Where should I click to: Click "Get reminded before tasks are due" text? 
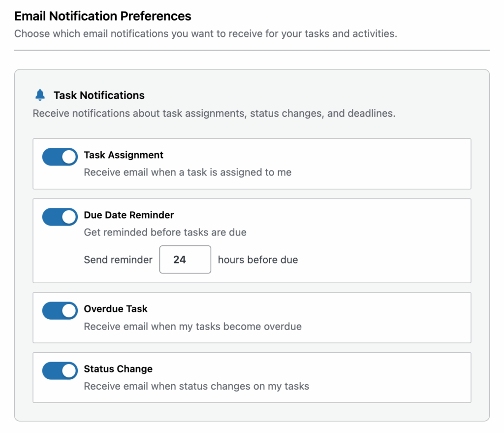point(165,232)
